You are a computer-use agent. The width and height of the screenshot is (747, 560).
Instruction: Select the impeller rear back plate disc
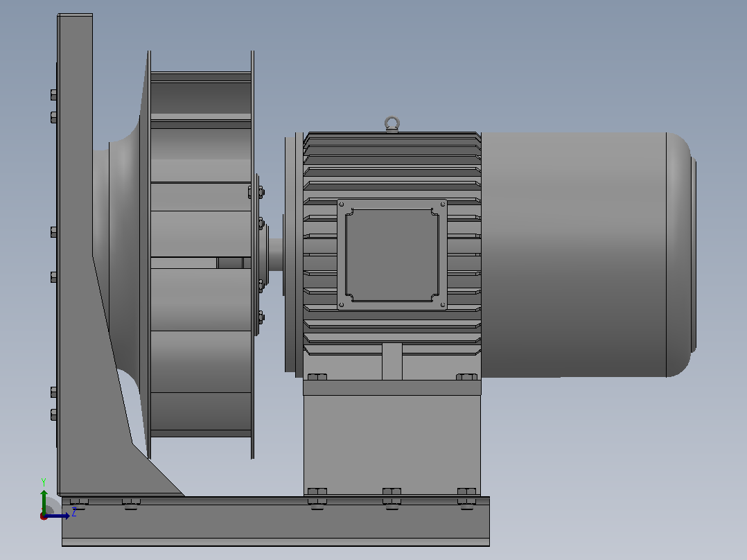(252, 255)
